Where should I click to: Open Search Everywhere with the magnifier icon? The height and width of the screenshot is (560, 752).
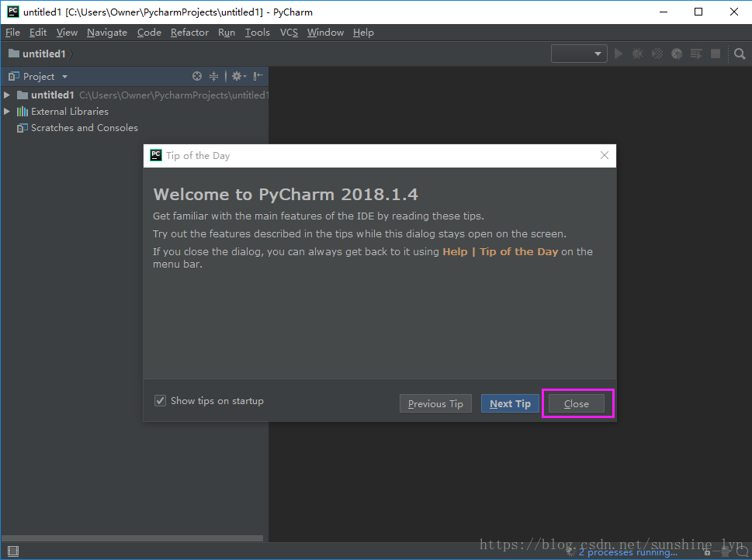point(739,54)
